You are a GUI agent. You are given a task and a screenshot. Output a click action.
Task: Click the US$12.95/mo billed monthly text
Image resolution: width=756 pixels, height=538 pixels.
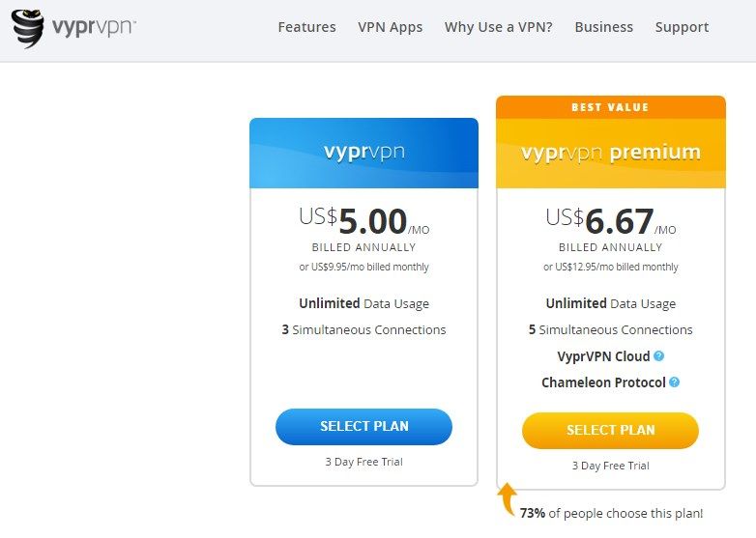tap(611, 267)
